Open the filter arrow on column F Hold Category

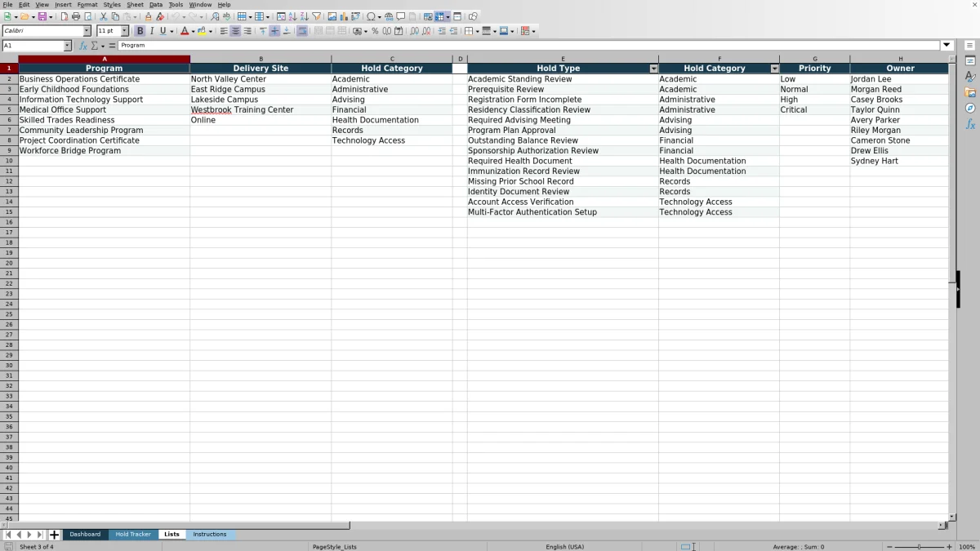(x=774, y=69)
